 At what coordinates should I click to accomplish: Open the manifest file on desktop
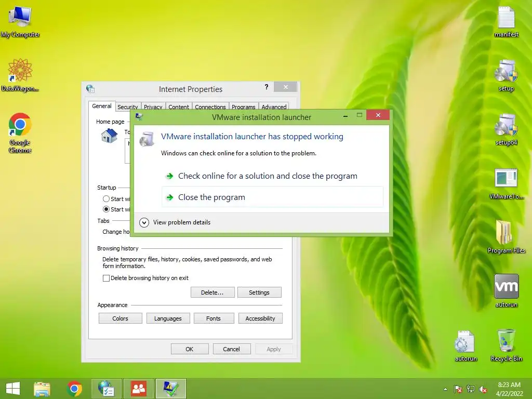tap(506, 22)
